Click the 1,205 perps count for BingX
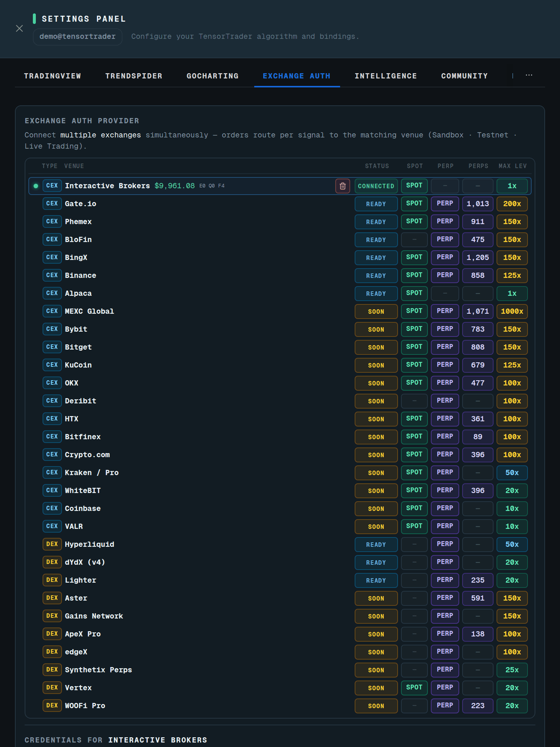 478,258
